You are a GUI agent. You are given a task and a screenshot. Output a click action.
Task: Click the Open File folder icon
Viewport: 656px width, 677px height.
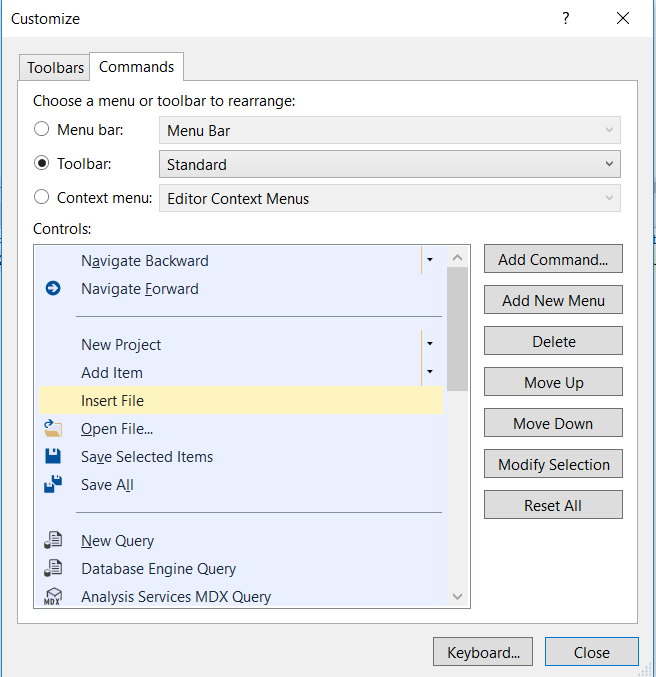click(53, 429)
